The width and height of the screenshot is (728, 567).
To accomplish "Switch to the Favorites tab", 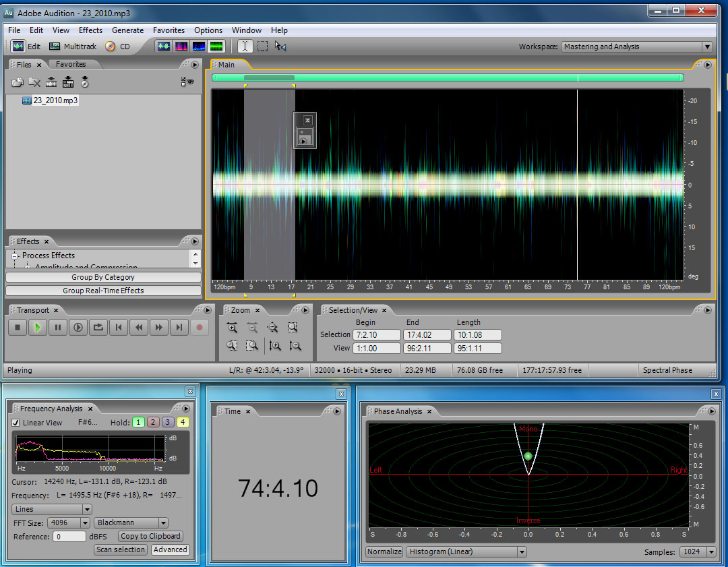I will 71,65.
